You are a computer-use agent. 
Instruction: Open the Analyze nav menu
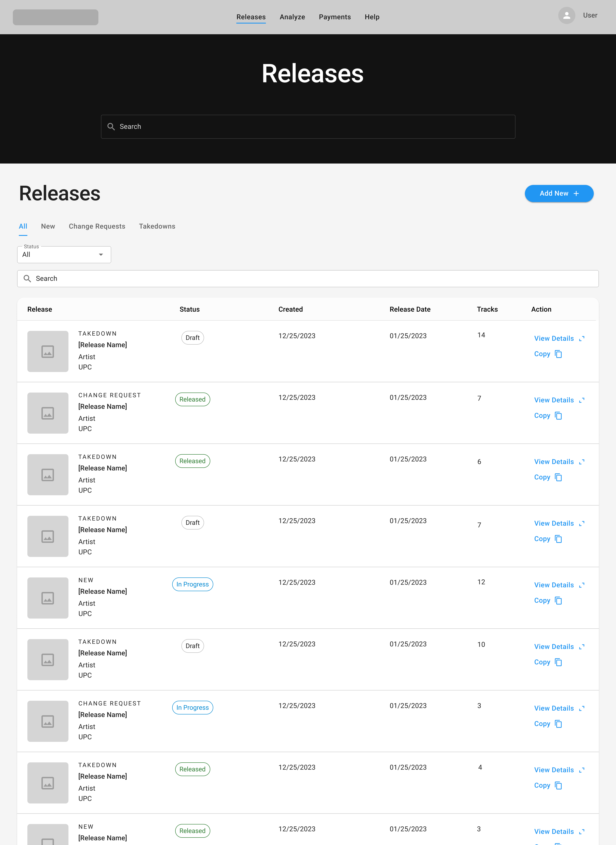[x=292, y=17]
